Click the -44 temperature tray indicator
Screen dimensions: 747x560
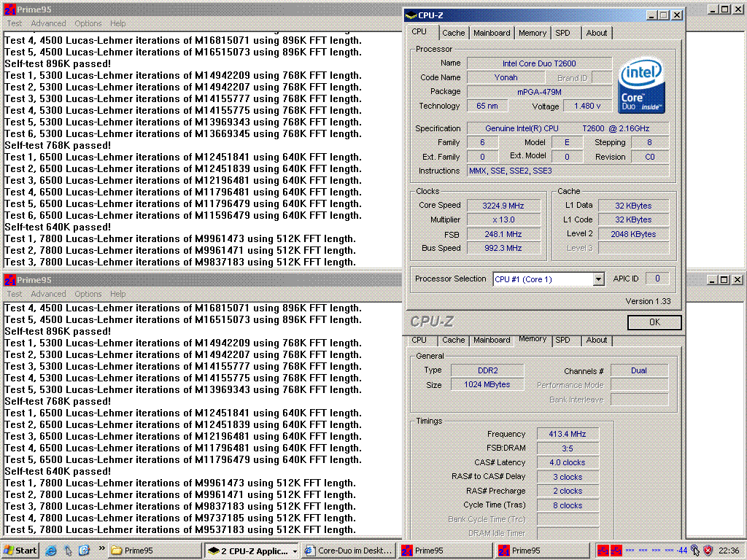click(x=682, y=551)
